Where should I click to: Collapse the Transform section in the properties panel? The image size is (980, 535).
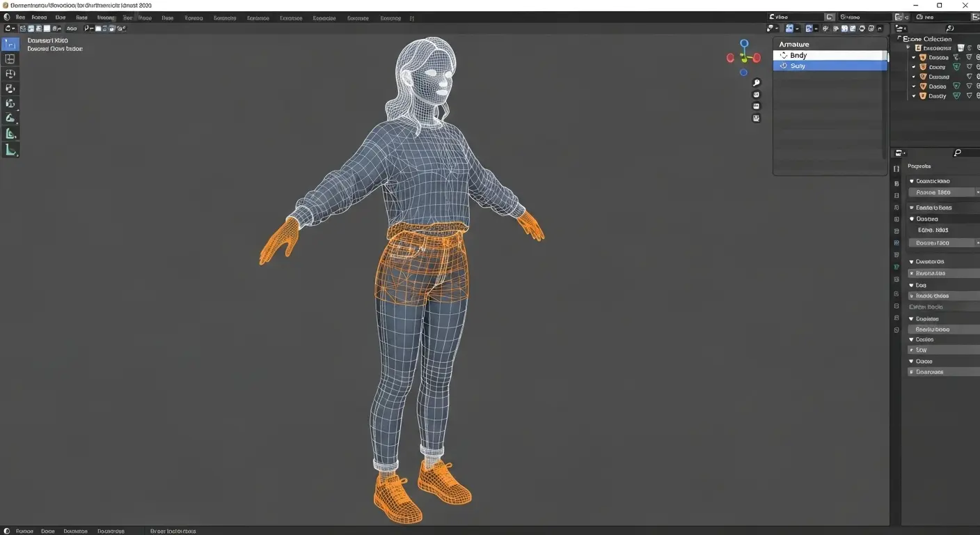click(x=911, y=180)
